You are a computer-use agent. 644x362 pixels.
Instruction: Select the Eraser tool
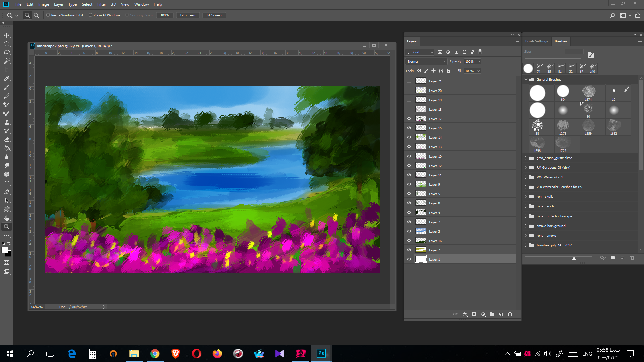[7, 139]
